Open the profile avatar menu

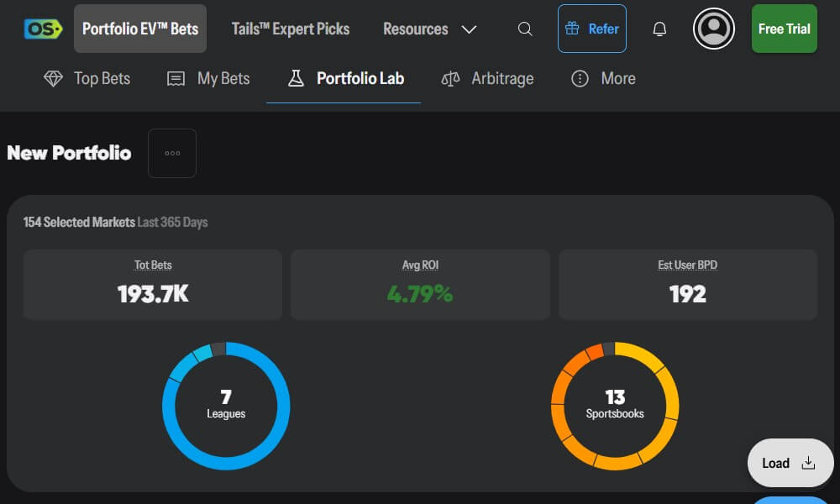713,30
